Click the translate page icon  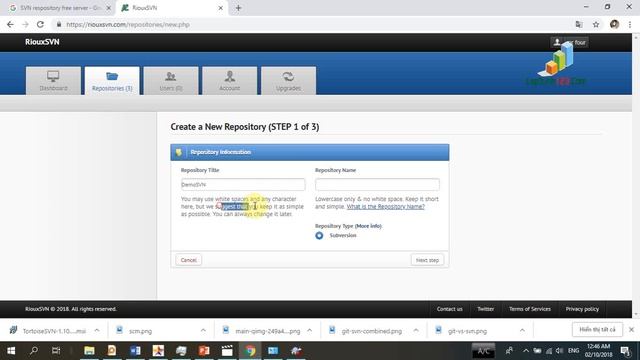click(x=579, y=24)
